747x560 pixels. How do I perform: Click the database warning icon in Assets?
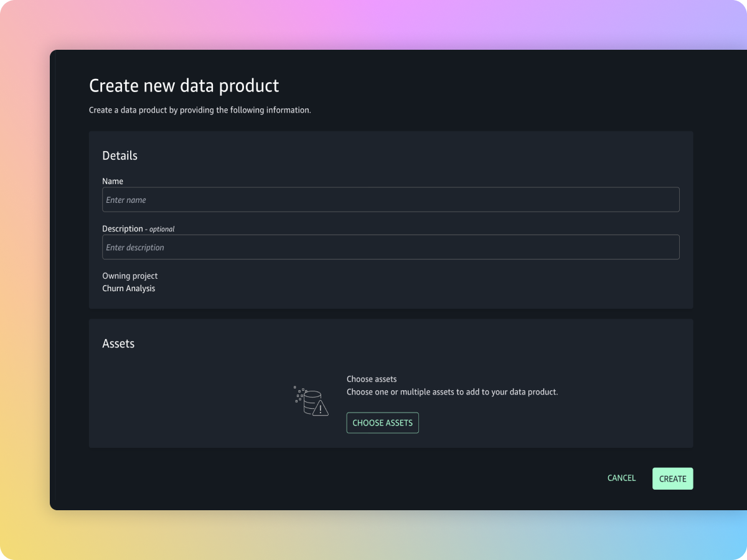click(x=311, y=403)
